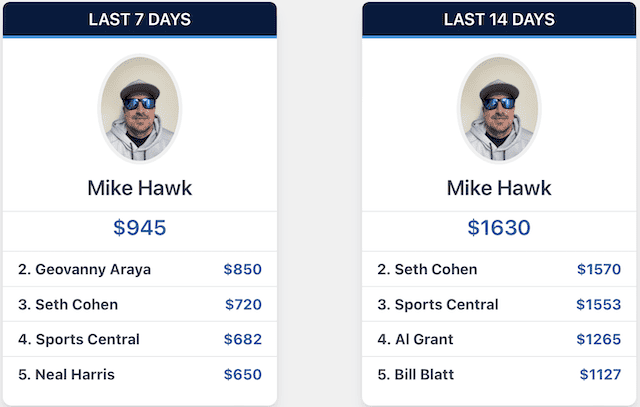Click the $1127 amount for Bill Blatt
The height and width of the screenshot is (407, 640).
600,374
